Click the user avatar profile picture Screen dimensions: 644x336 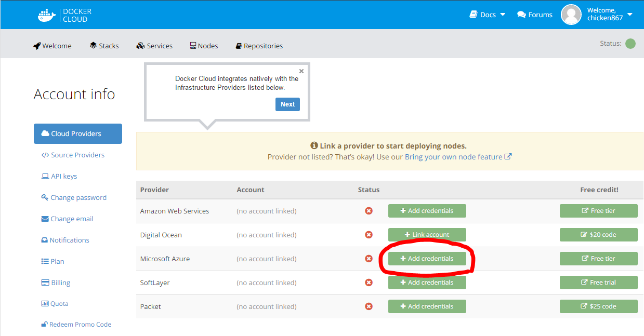tap(571, 15)
